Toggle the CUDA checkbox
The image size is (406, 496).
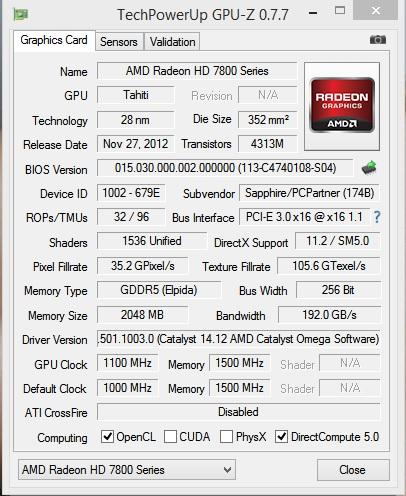coord(170,436)
